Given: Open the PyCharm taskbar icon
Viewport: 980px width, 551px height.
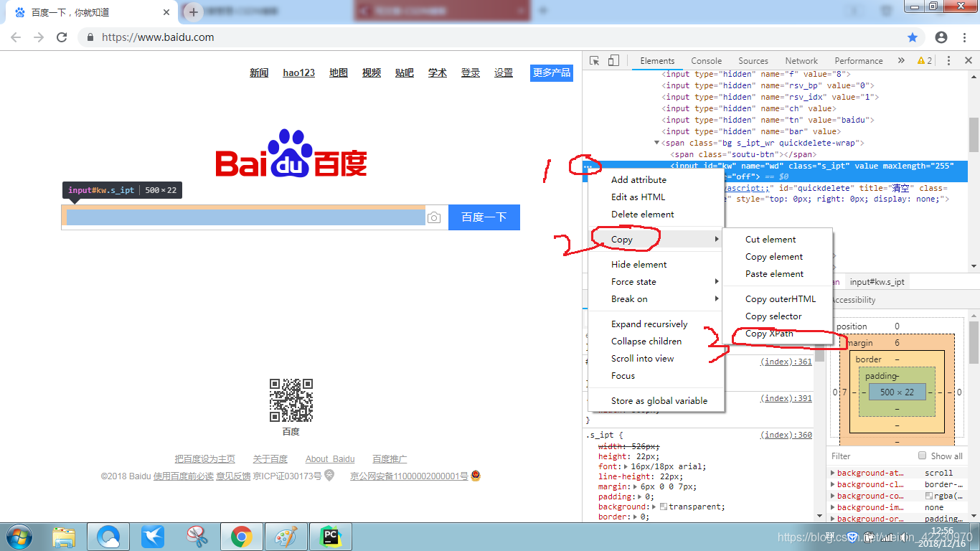Looking at the screenshot, I should [x=330, y=537].
